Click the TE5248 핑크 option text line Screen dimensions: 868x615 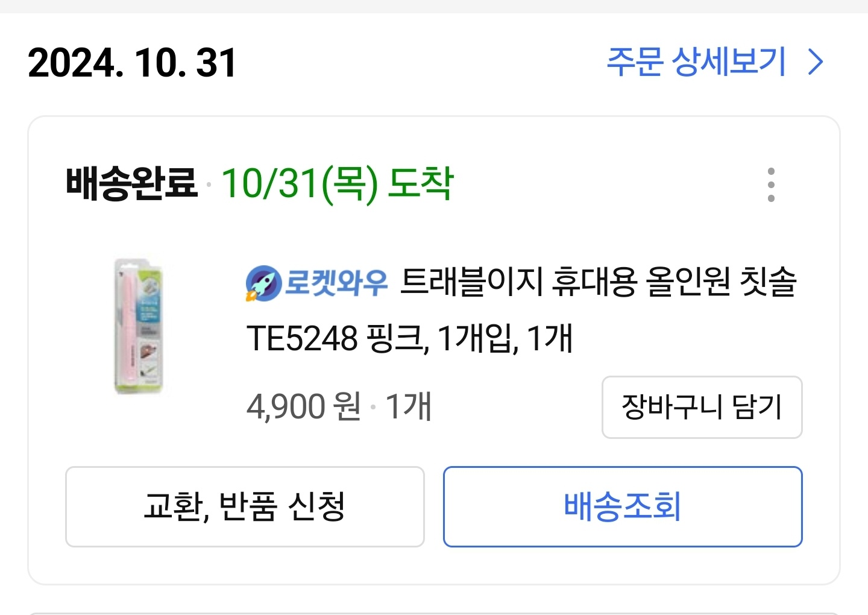338,338
